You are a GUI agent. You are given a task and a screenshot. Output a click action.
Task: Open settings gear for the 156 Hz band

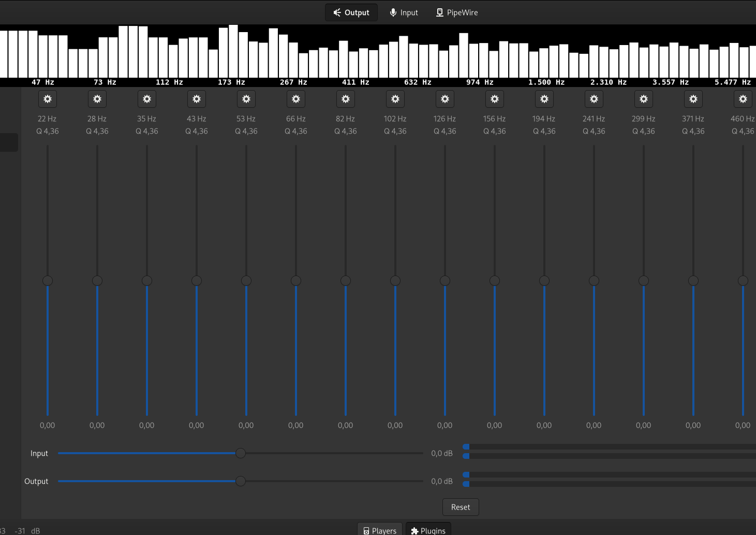495,99
